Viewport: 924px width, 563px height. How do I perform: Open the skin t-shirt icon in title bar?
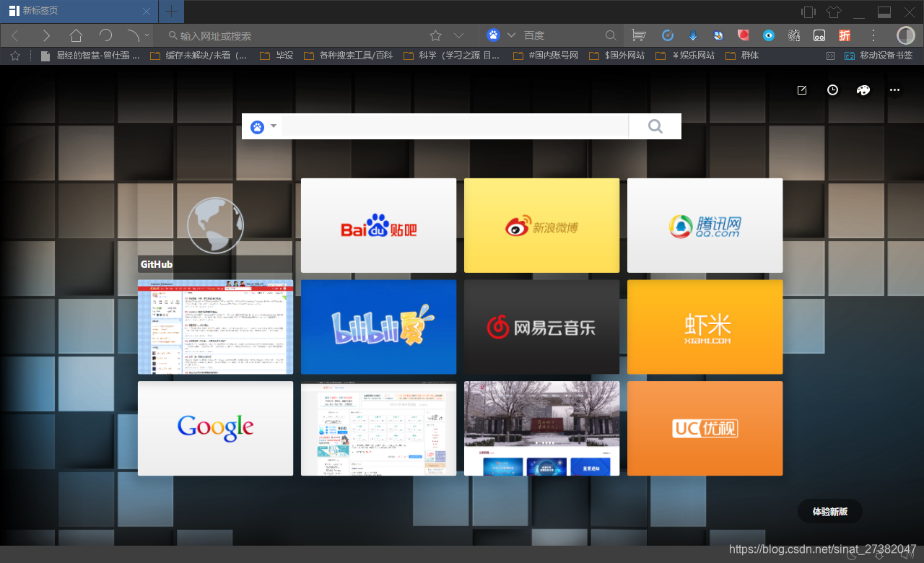click(834, 12)
